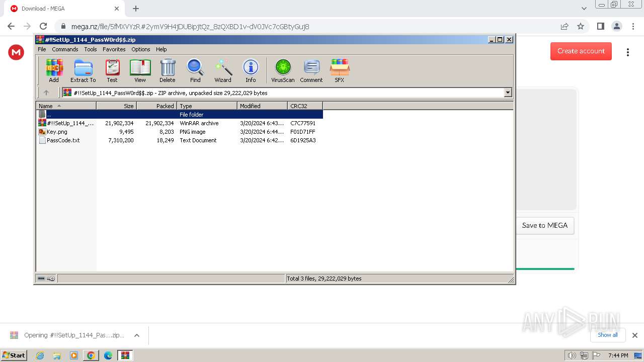
Task: Bookmark this tab star icon
Action: click(581, 26)
